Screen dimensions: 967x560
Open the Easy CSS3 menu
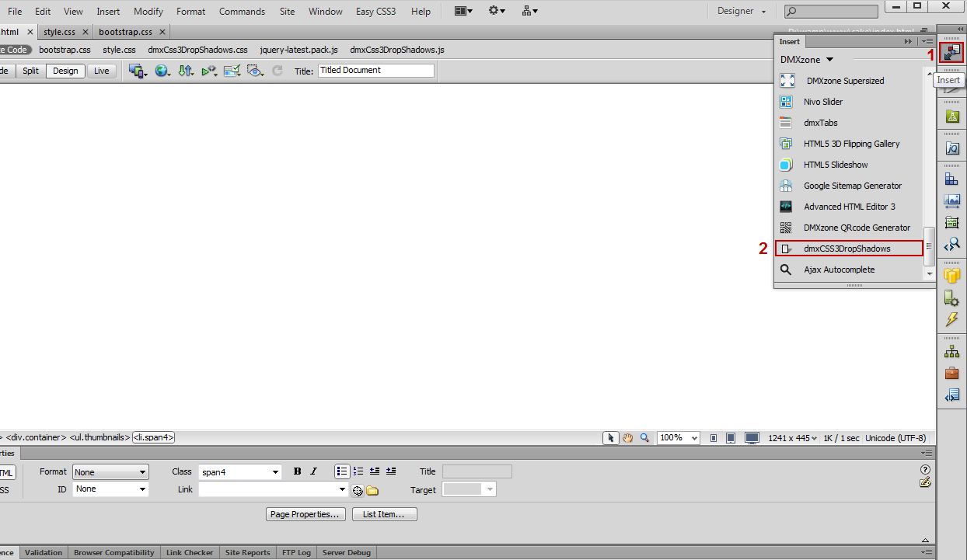coord(375,12)
